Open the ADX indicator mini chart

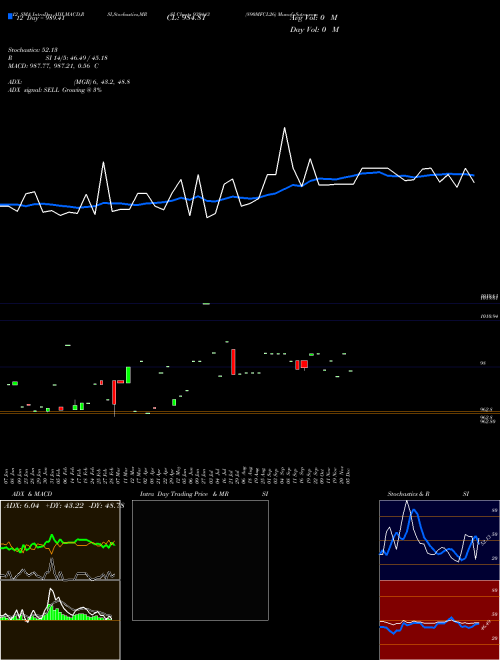coord(60,540)
